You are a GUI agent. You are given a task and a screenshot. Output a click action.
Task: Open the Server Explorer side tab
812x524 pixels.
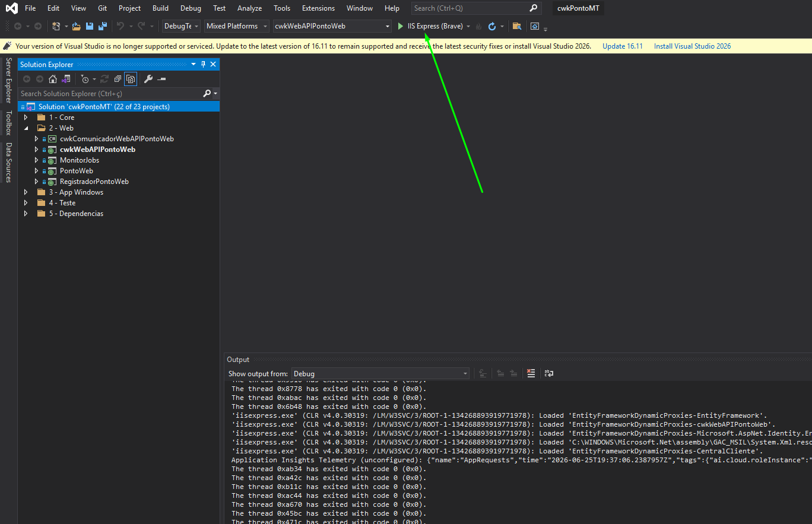8,80
